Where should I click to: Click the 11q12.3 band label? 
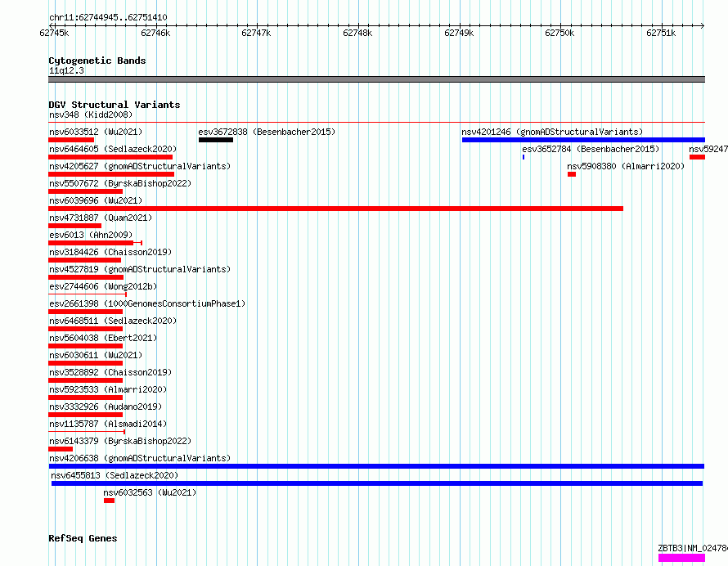(66, 70)
